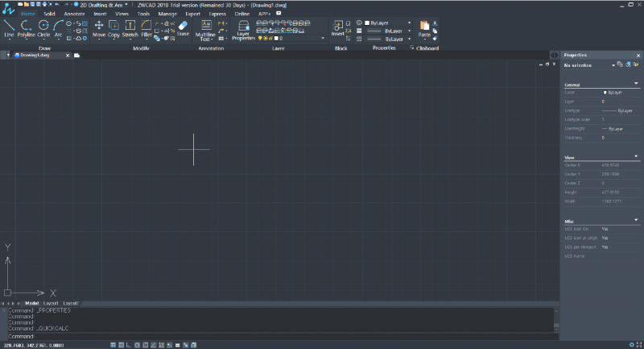Screen dimensions: 644x349
Task: Activate the Fillet tool
Action: click(x=147, y=29)
